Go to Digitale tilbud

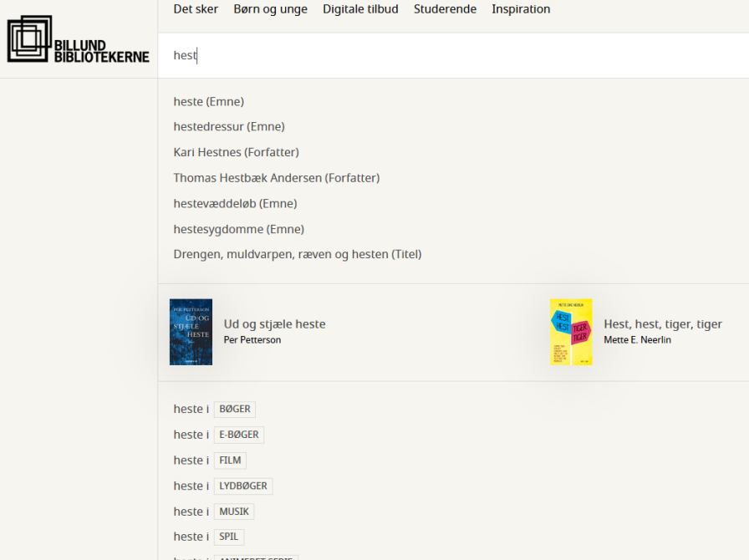click(360, 9)
